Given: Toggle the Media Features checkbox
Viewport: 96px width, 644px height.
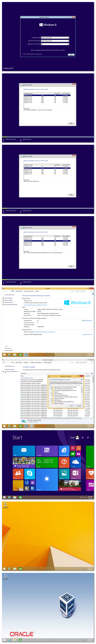Looking at the screenshot, I should point(52,400).
